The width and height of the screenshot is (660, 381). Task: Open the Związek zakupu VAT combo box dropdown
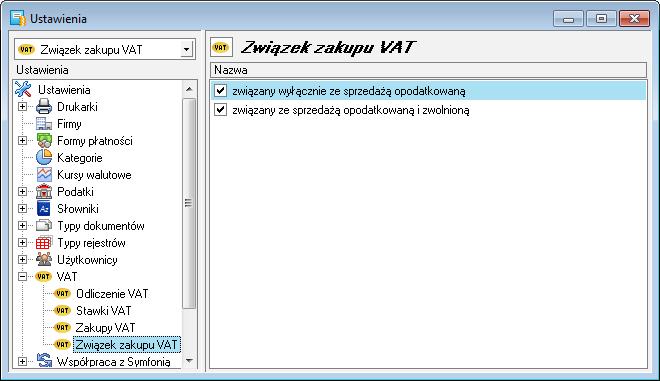(186, 50)
